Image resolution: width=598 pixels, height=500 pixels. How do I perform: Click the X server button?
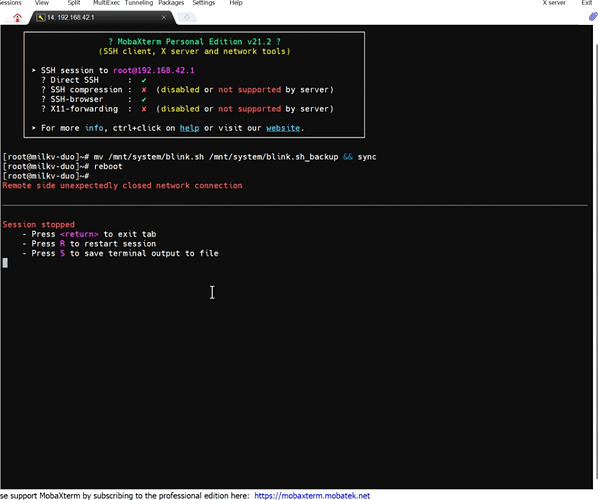(x=554, y=3)
